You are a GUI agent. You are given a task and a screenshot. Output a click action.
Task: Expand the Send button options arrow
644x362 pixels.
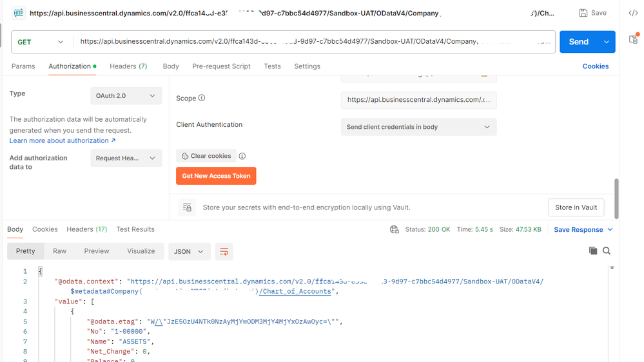[606, 42]
